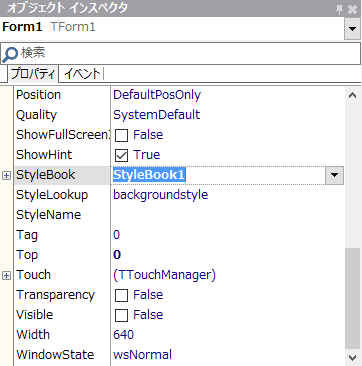Toggle the Transparency checkbox
362x366 pixels.
(x=121, y=295)
